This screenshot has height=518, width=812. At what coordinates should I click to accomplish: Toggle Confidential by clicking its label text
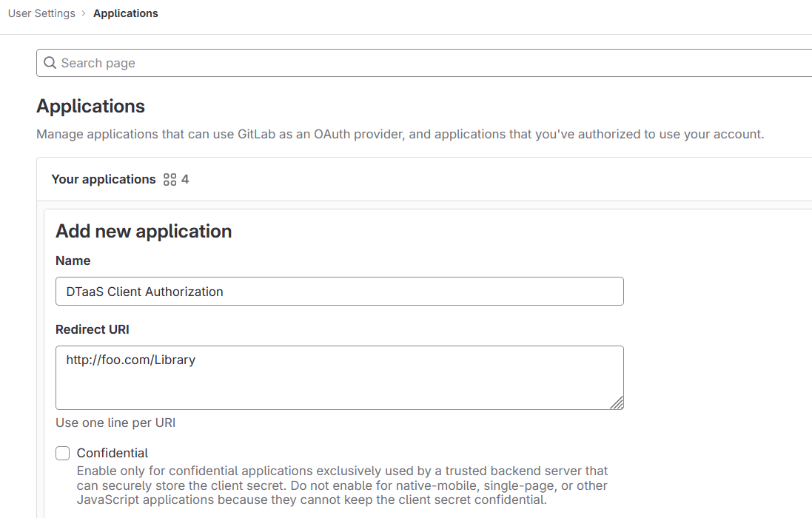(112, 453)
